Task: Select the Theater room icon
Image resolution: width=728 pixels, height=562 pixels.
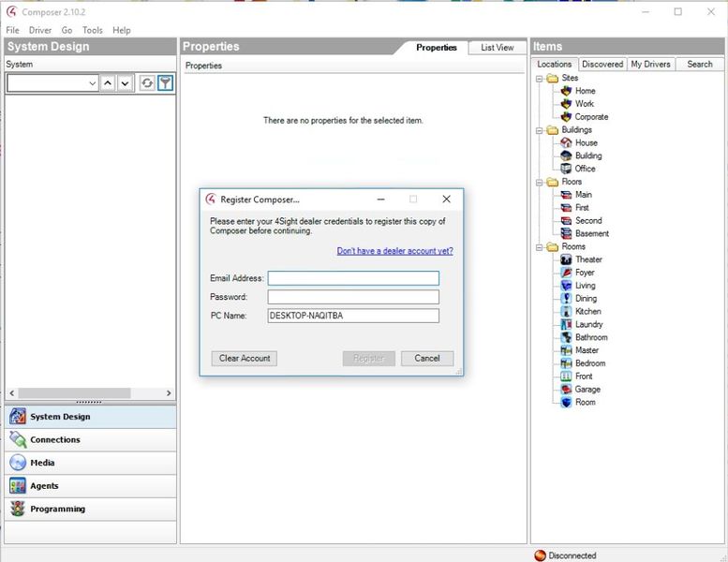Action: coord(566,259)
